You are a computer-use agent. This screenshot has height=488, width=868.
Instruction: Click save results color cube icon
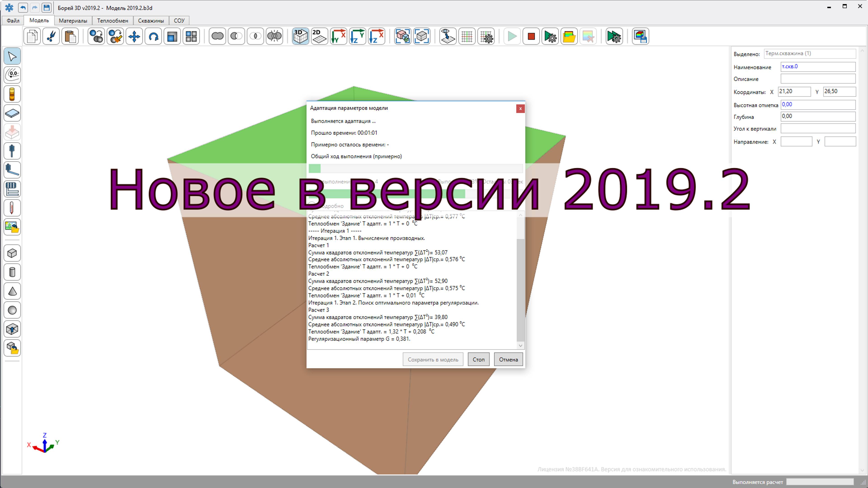[641, 36]
